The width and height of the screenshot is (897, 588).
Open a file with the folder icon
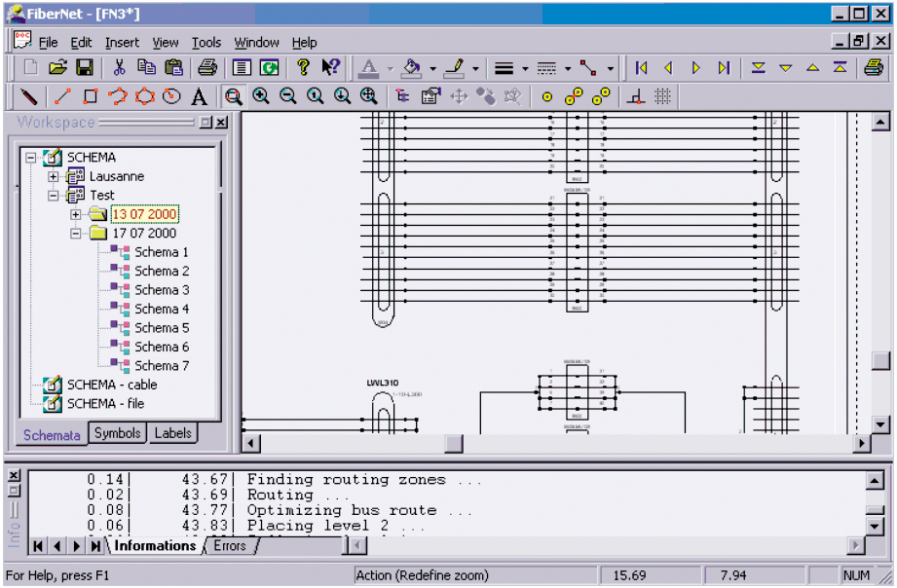tap(57, 67)
